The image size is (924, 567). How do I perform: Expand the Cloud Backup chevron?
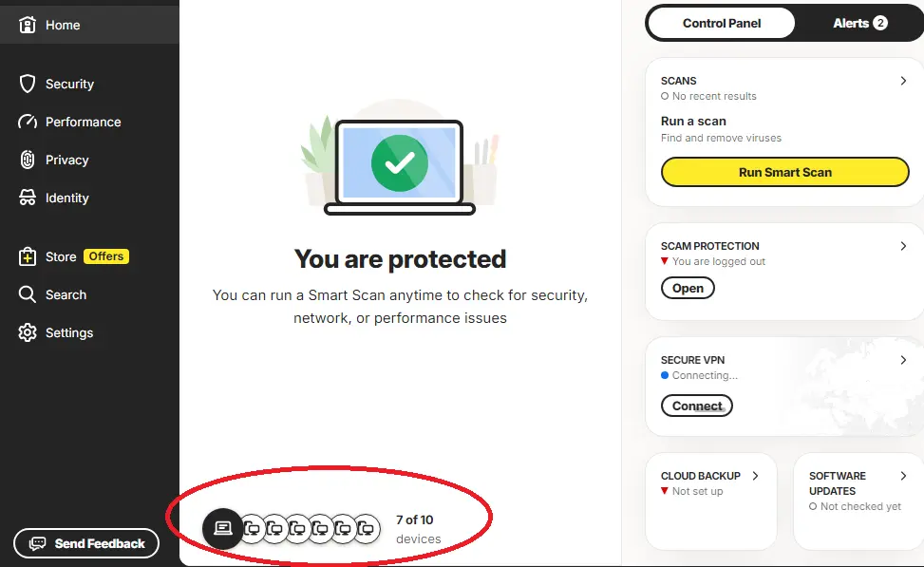point(756,476)
